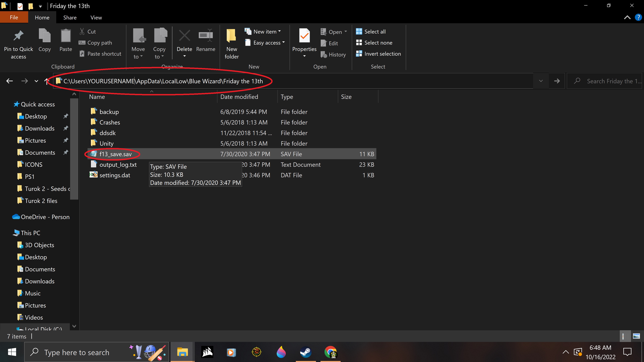Screen dimensions: 644x362
Task: Switch to large icons view toggle
Action: [x=636, y=336]
